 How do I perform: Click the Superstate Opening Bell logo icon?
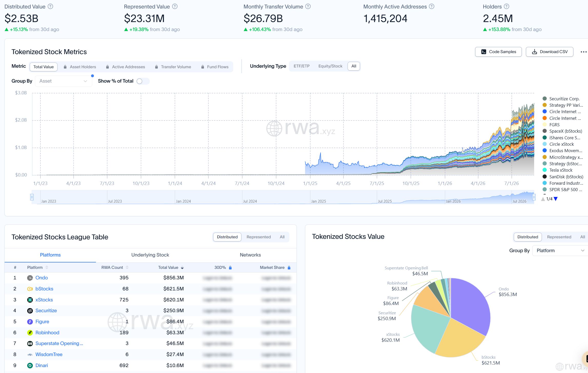pos(30,343)
